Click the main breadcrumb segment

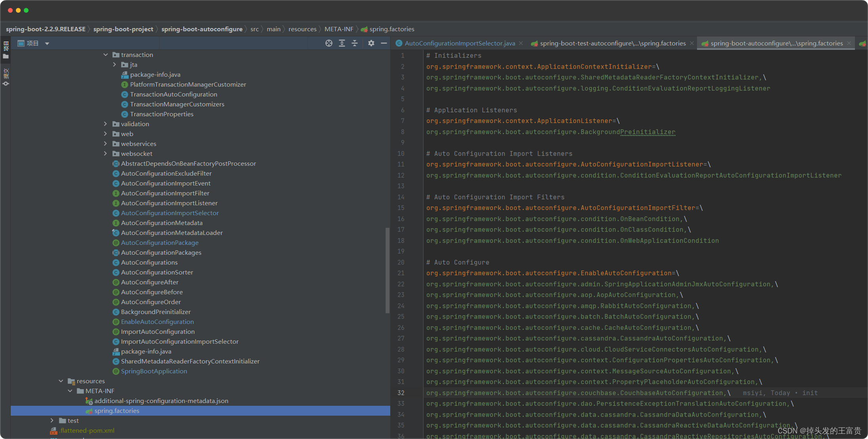coord(274,29)
